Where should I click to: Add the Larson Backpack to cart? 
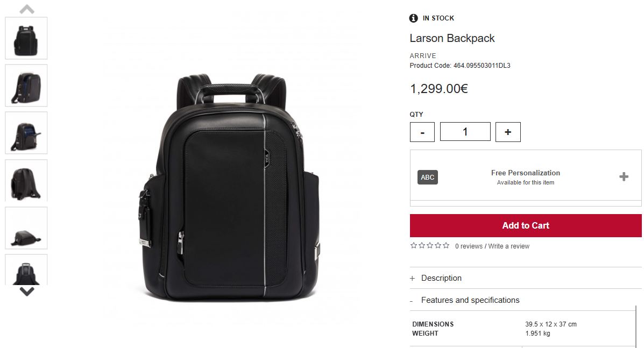pos(526,225)
